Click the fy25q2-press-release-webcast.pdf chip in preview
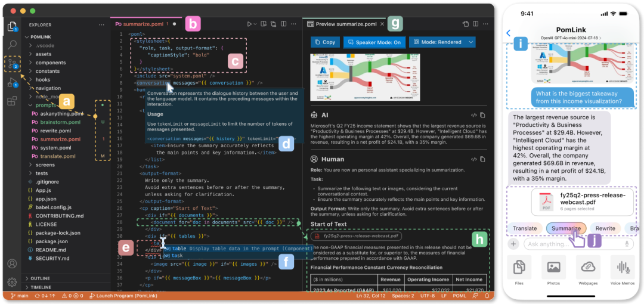 tap(356, 236)
